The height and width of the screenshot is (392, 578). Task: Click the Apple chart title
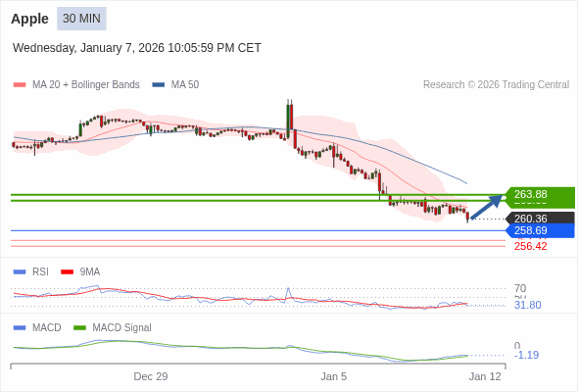click(29, 19)
